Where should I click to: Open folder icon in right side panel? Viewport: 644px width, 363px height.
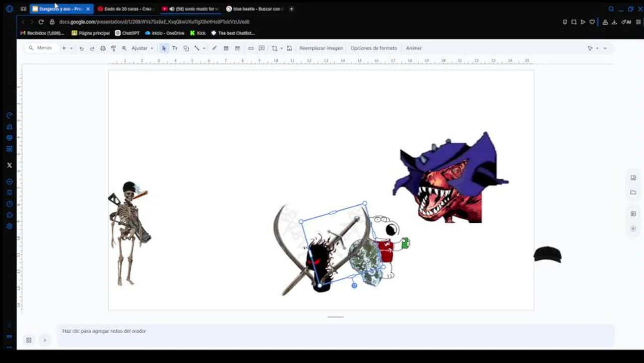pos(633,193)
